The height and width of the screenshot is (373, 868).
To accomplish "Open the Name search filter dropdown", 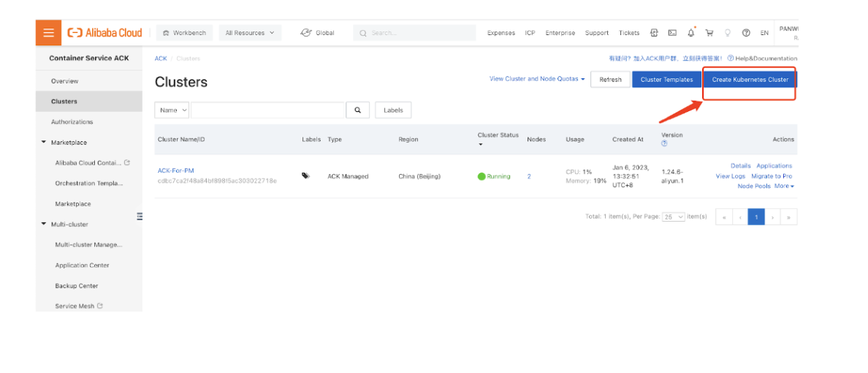I will (x=172, y=110).
